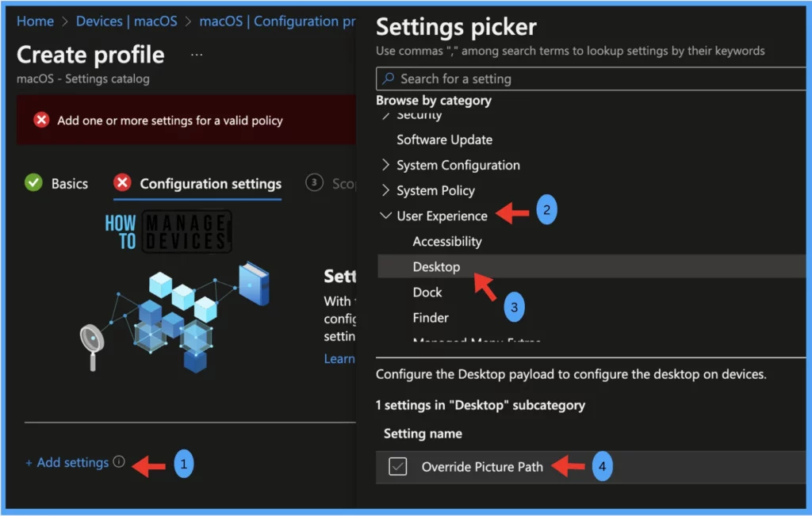Go to Home in the breadcrumb
812x516 pixels.
tap(35, 21)
